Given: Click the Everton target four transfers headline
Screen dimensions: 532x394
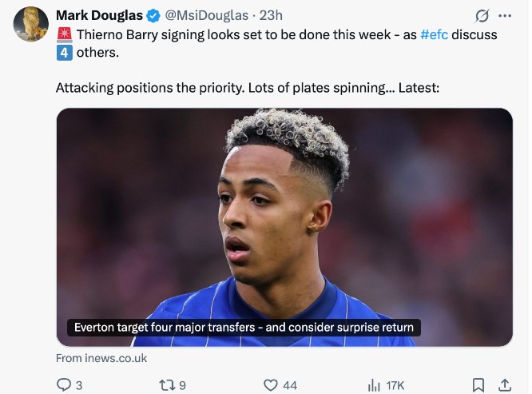Looking at the screenshot, I should point(244,328).
